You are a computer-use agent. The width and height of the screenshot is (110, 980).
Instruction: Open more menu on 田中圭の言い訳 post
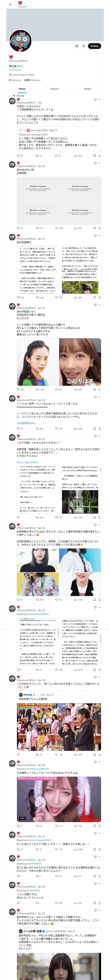pyautogui.click(x=100, y=163)
